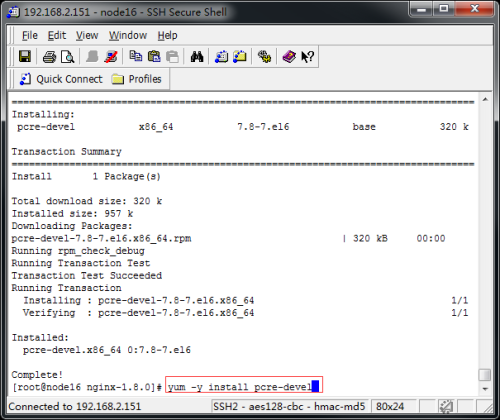Screen dimensions: 500x420
Task: Open the File menu
Action: click(x=30, y=35)
